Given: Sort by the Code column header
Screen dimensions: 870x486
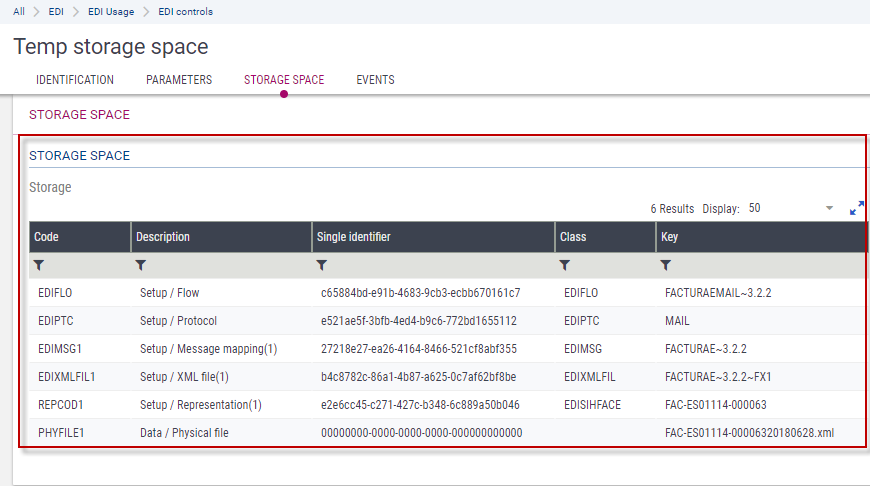Looking at the screenshot, I should [x=46, y=237].
